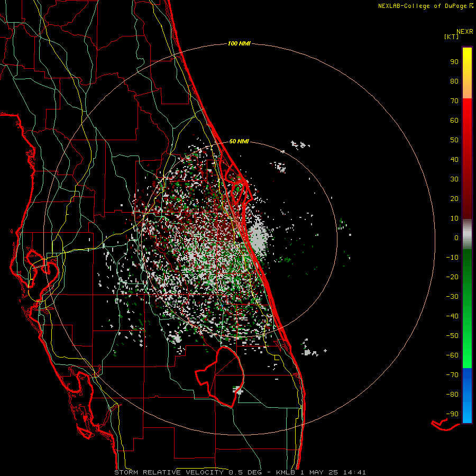The width and height of the screenshot is (476, 476).
Task: Click the -10 value on velocity scale
Action: click(x=452, y=258)
